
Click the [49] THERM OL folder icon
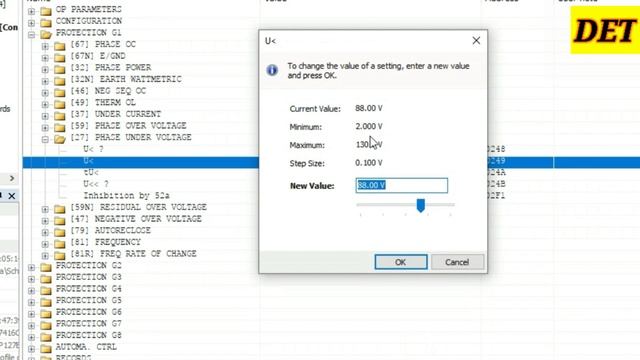tap(60, 104)
